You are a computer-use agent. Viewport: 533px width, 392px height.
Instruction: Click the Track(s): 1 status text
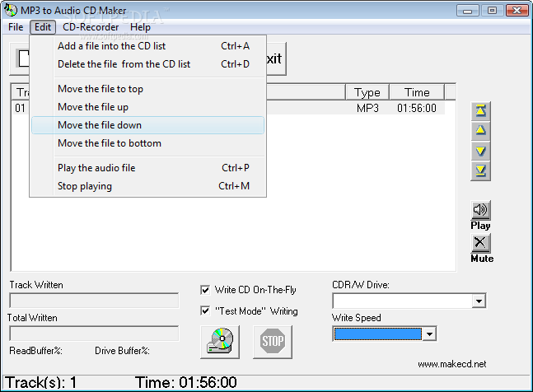pyautogui.click(x=40, y=382)
